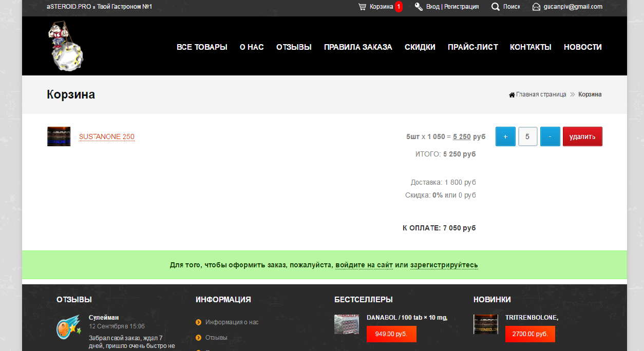Click the site logo on the asteroid
Screen dimensions: 644x351
[x=66, y=46]
